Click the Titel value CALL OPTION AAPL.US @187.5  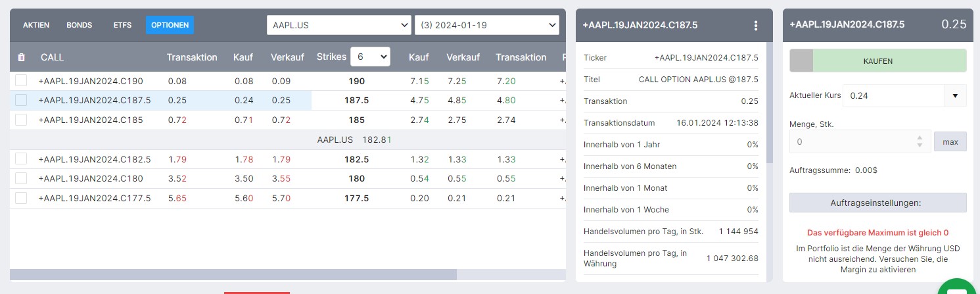click(699, 79)
